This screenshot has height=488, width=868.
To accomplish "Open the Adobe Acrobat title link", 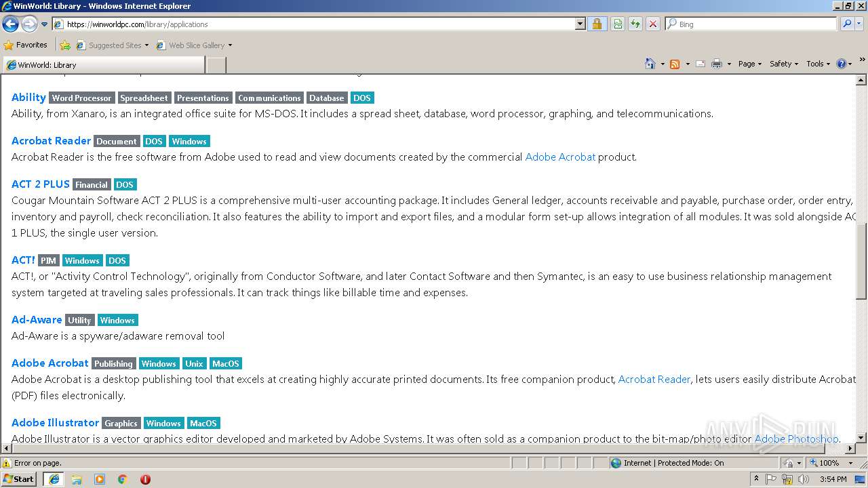I will click(x=50, y=363).
